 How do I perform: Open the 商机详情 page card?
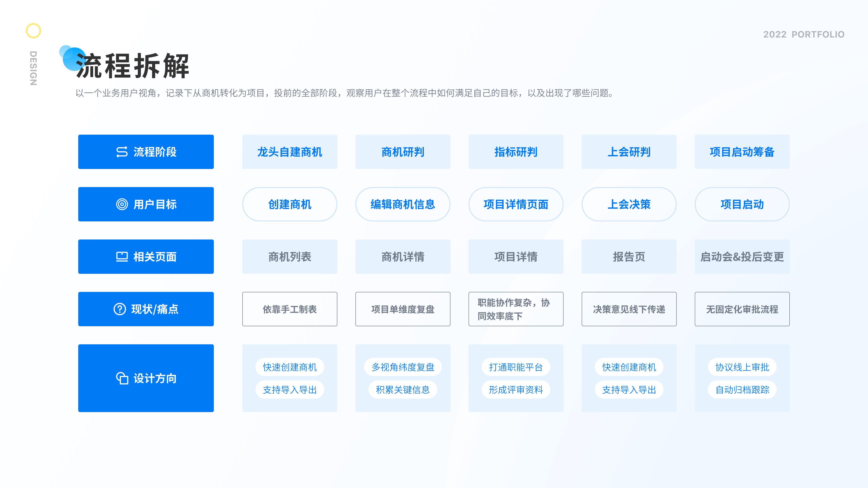[403, 257]
